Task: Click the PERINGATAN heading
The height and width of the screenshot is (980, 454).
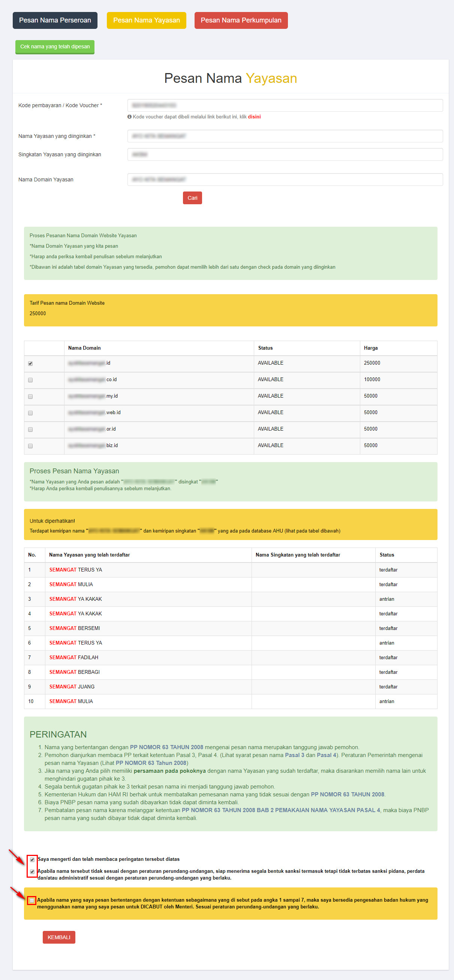Action: 58,734
